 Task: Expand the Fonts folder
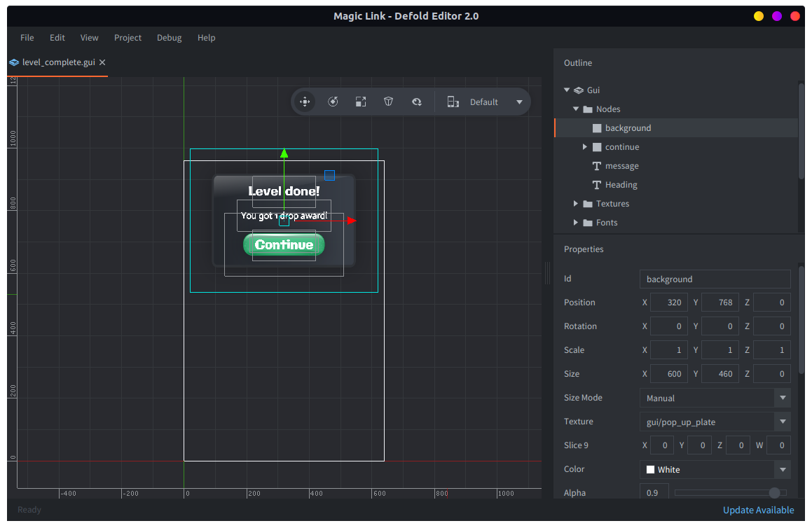576,223
